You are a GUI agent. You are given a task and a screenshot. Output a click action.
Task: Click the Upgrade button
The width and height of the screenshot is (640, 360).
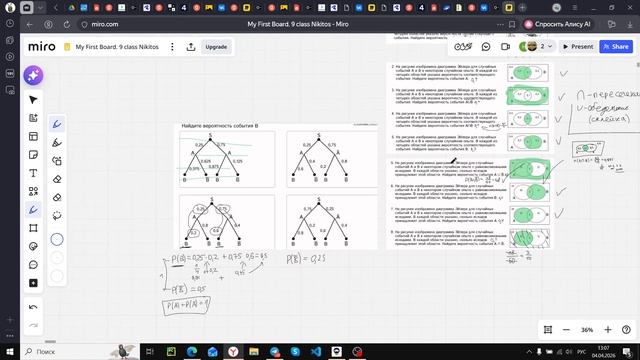216,47
